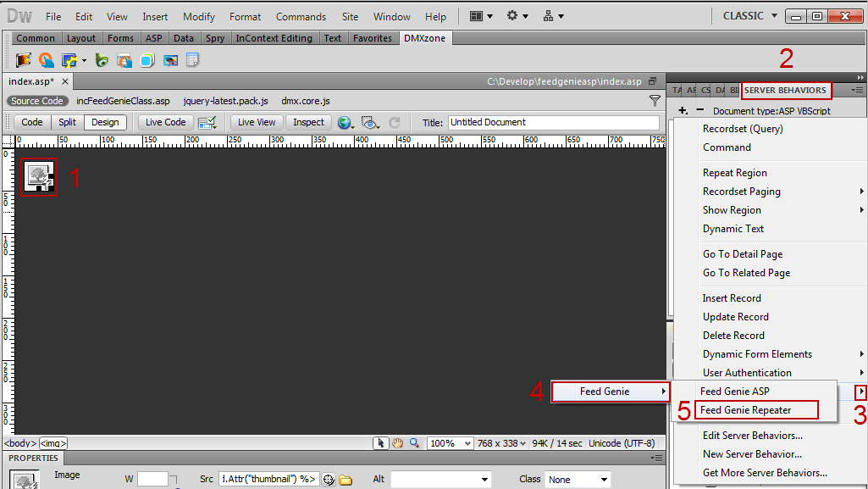
Task: Close the index.asp document tab
Action: tap(64, 81)
